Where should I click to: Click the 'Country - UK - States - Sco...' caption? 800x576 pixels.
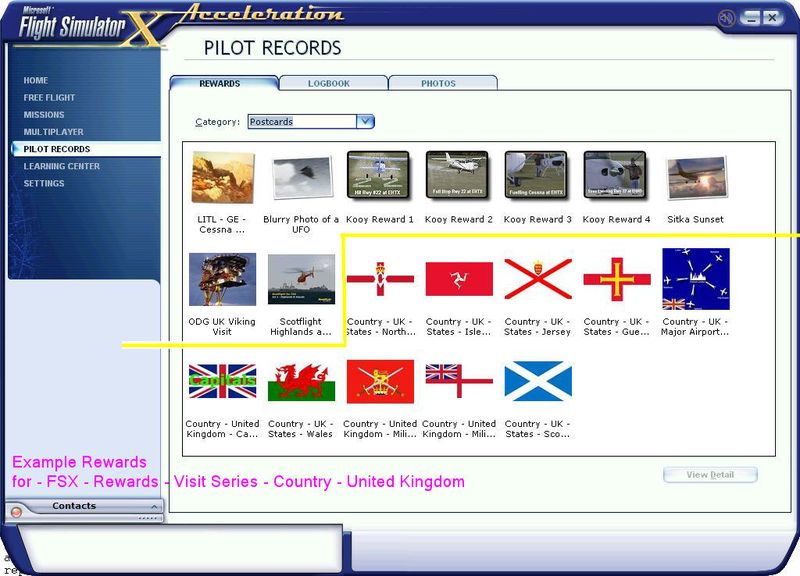[538, 429]
